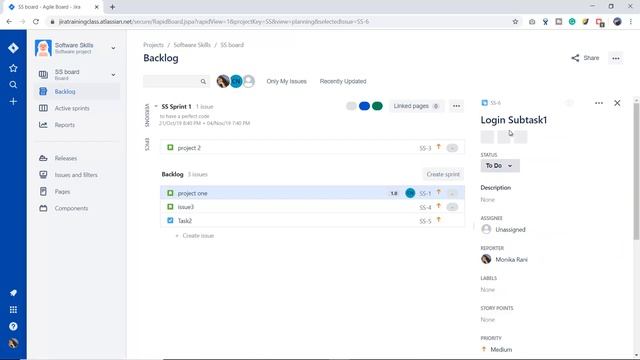Click the detail panel vertical scrollbar

click(636, 171)
